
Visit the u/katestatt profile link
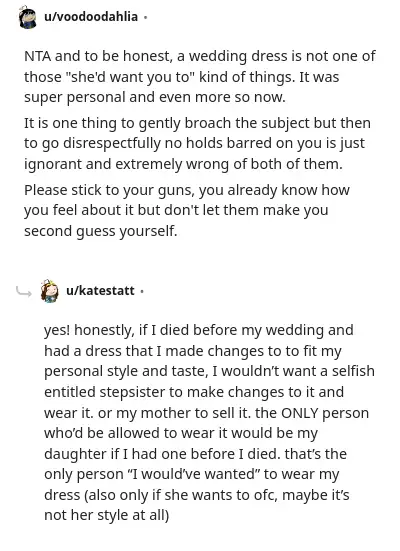pyautogui.click(x=100, y=291)
